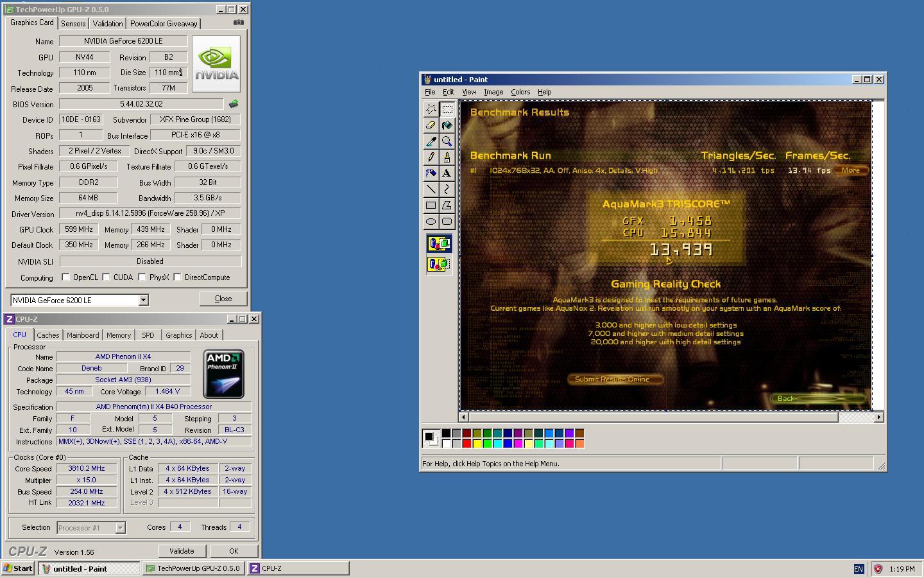924x578 pixels.
Task: Pick the Ellipse shape tool
Action: [x=431, y=222]
